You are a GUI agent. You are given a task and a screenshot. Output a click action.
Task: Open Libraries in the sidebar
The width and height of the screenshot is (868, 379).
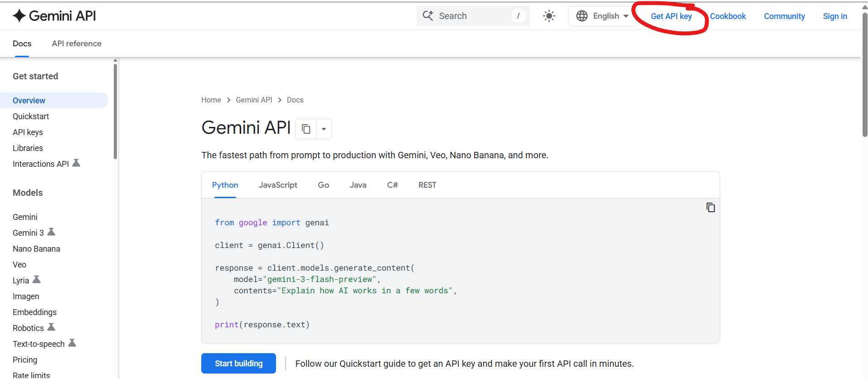tap(28, 148)
